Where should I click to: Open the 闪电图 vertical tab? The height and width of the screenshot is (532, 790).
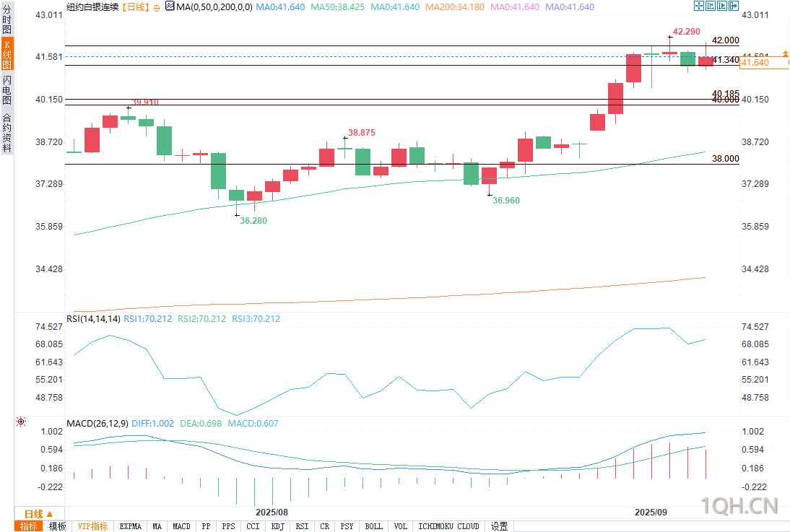tap(7, 90)
